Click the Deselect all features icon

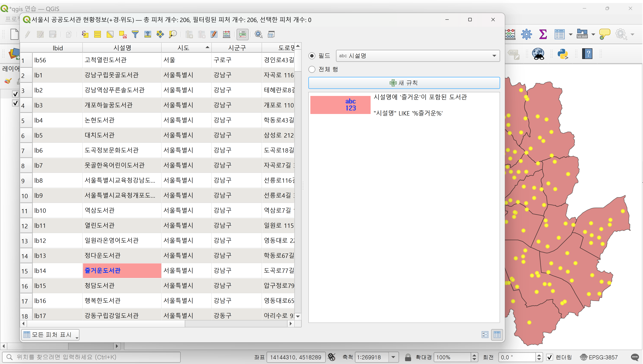[123, 34]
